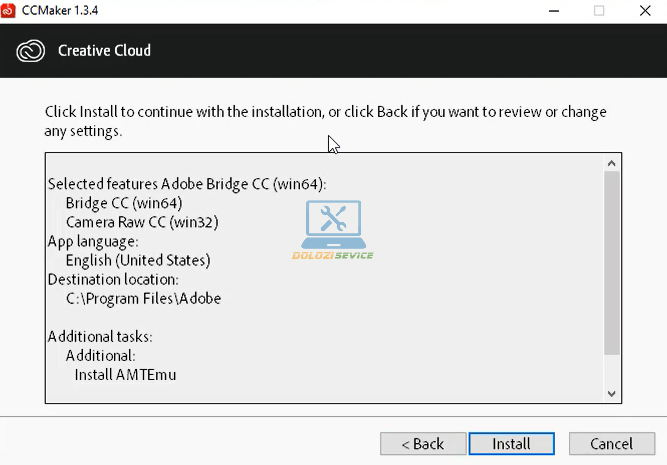This screenshot has height=465, width=667.
Task: Click the Install button
Action: coord(511,444)
